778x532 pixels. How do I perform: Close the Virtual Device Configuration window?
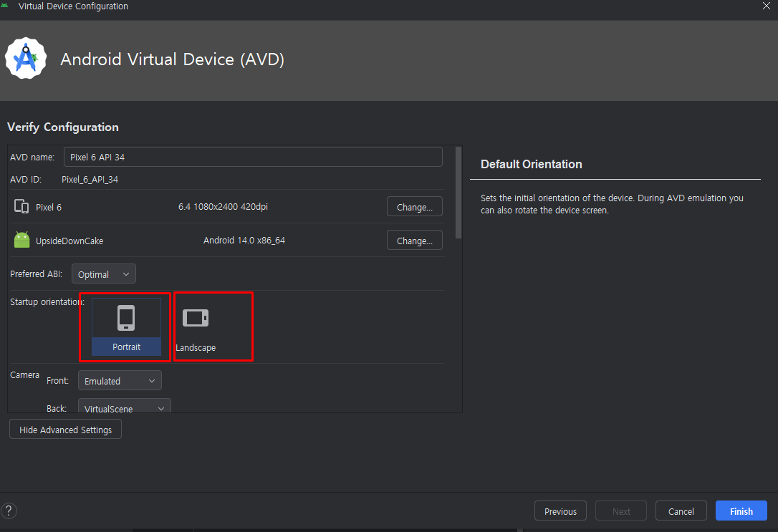pyautogui.click(x=766, y=6)
